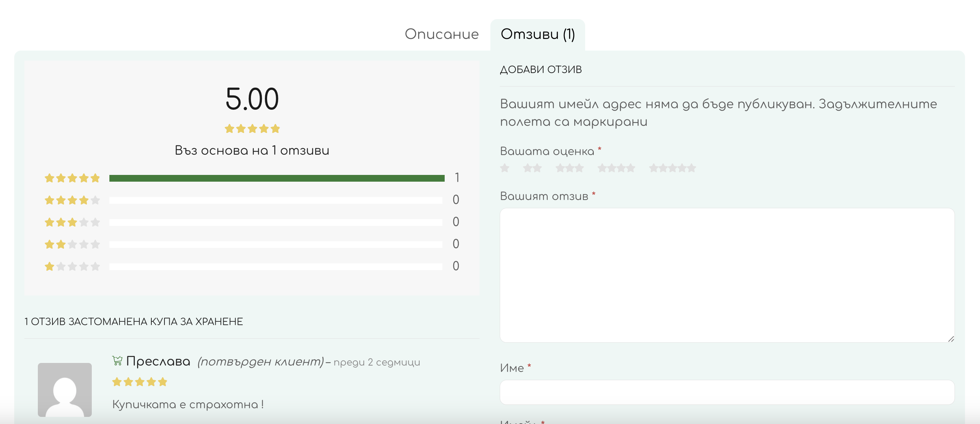Click the stars under the 5.00 average score
The image size is (980, 424).
(x=252, y=129)
